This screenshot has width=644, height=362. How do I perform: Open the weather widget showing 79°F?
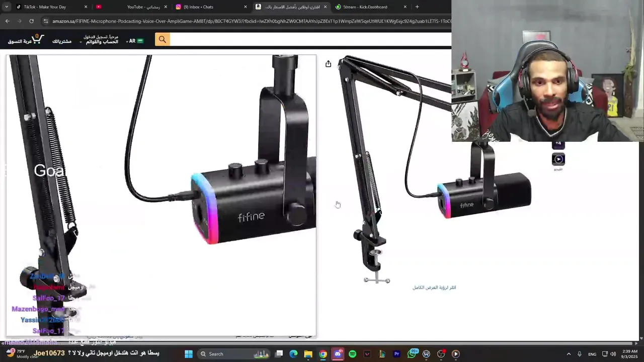(22, 354)
